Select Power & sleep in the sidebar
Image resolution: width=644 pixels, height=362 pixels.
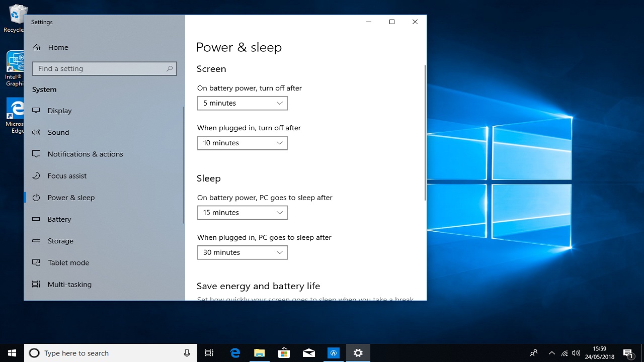pos(104,198)
